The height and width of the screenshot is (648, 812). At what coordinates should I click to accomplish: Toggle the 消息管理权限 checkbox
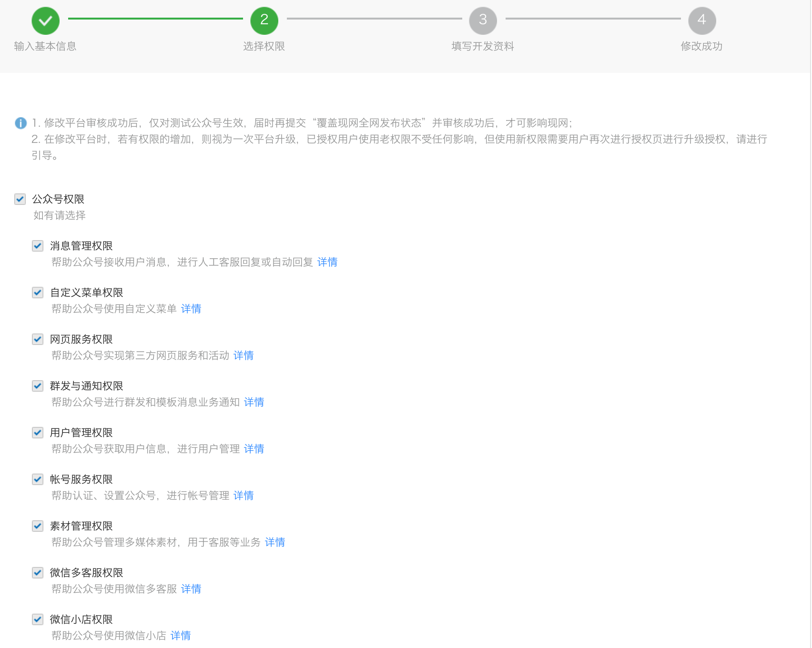(x=38, y=246)
